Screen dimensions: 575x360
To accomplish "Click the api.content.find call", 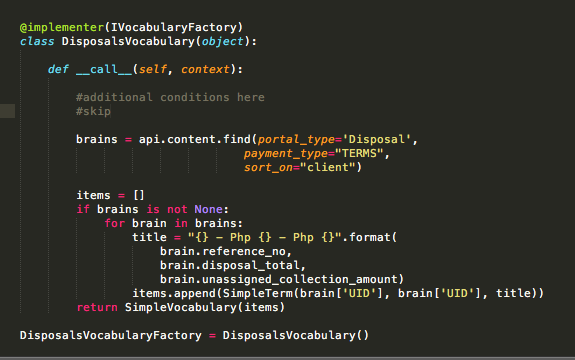I will [x=195, y=139].
